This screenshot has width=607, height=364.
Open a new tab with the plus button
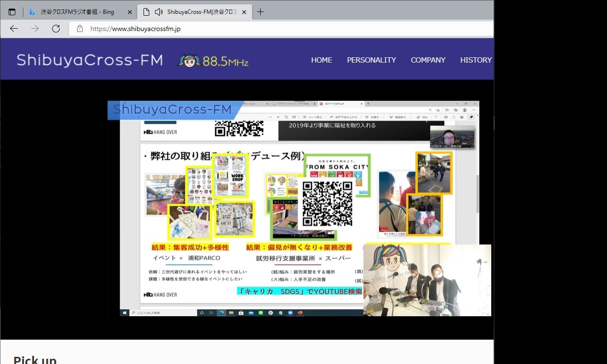(260, 12)
